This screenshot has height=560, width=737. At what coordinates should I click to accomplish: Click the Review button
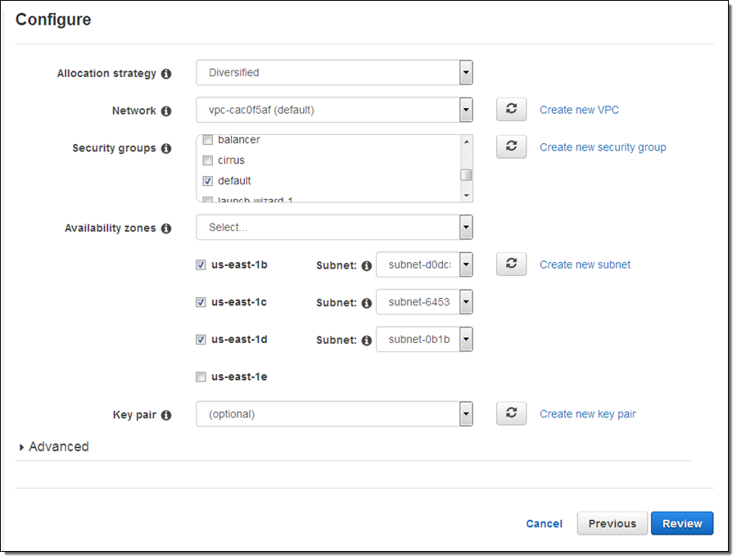[x=681, y=523]
